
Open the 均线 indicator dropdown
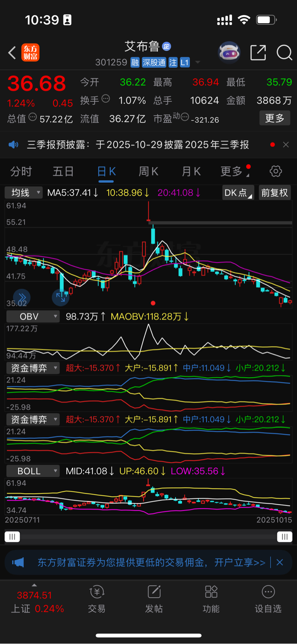point(24,192)
